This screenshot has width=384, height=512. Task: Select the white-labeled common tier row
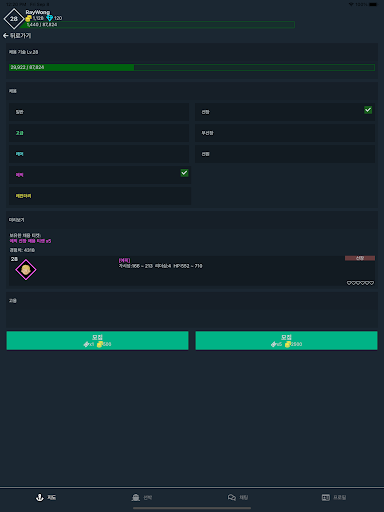99,112
